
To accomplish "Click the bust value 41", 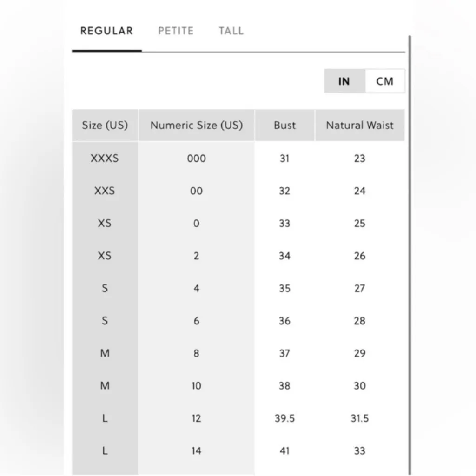I will tap(284, 451).
